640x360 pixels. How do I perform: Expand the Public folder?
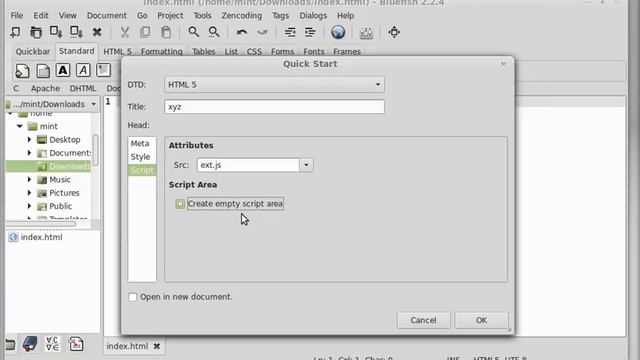(x=29, y=206)
